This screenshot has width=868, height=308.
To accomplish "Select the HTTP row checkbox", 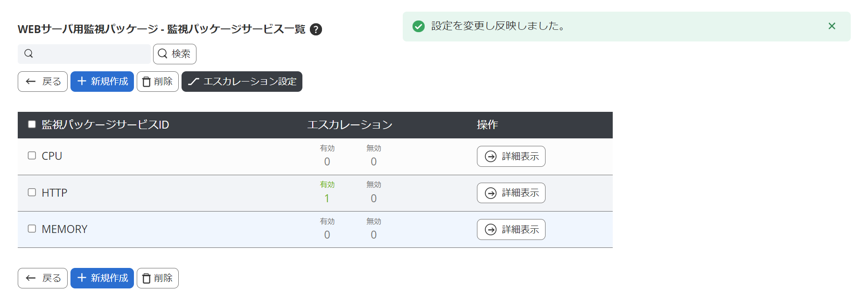I will [x=32, y=192].
